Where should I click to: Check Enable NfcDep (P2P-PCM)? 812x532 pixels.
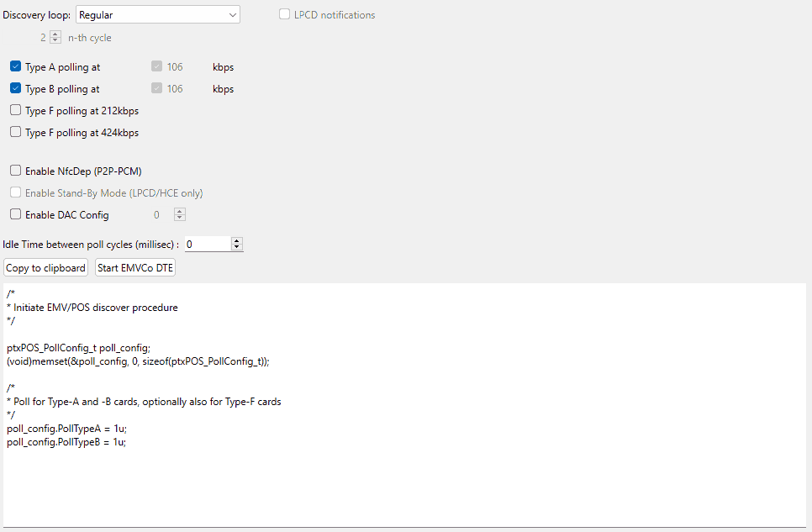15,171
